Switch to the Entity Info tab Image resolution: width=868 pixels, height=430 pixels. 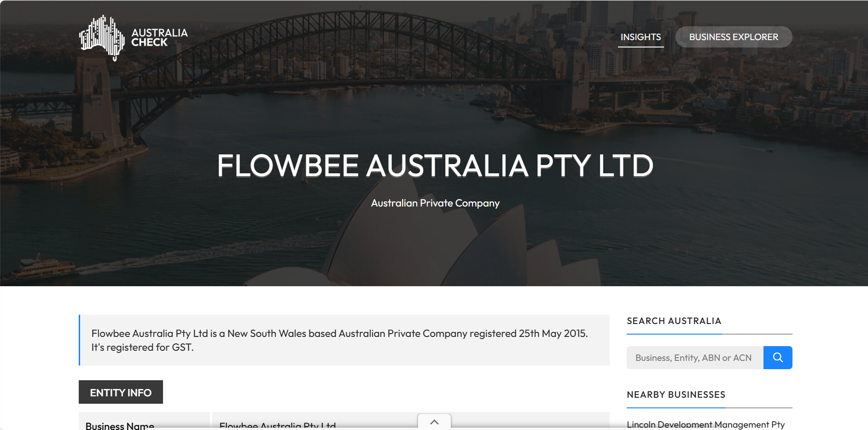(x=121, y=392)
